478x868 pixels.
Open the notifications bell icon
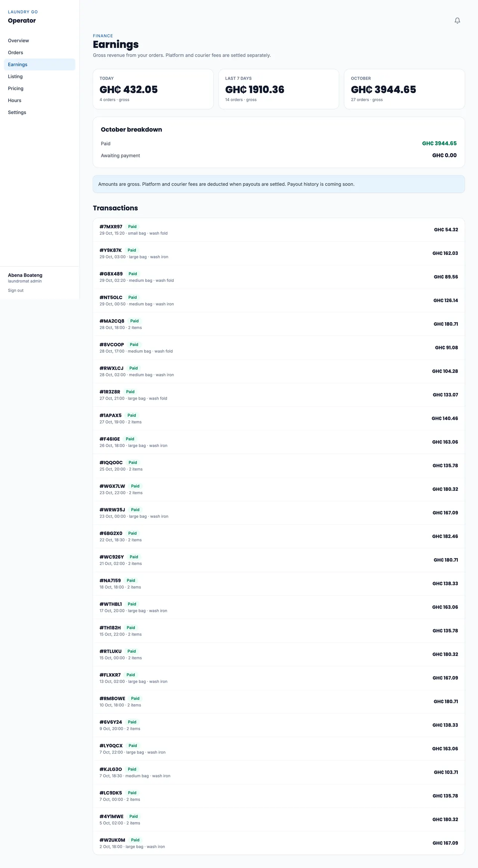click(457, 21)
